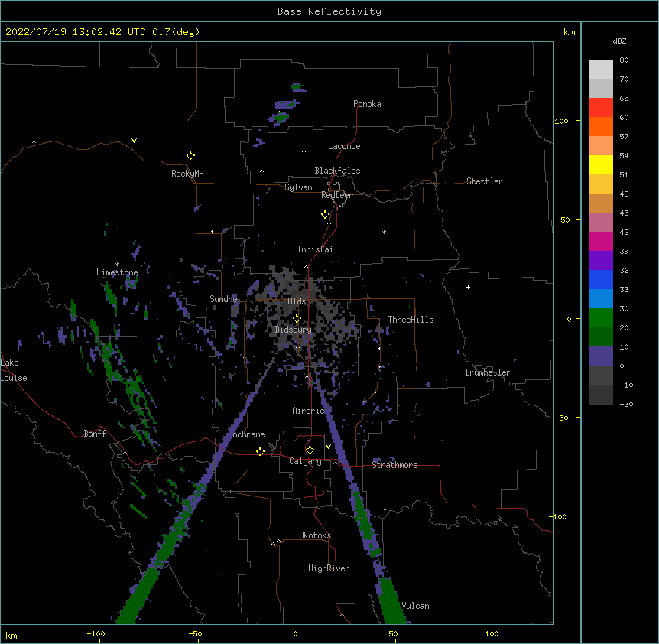This screenshot has width=659, height=644.
Task: Click the HighRiver town label
Action: [329, 568]
